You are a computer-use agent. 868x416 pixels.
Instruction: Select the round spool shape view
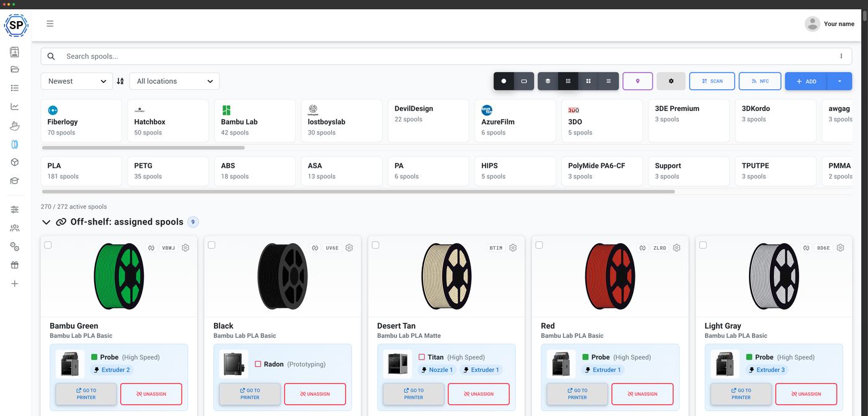pos(503,81)
